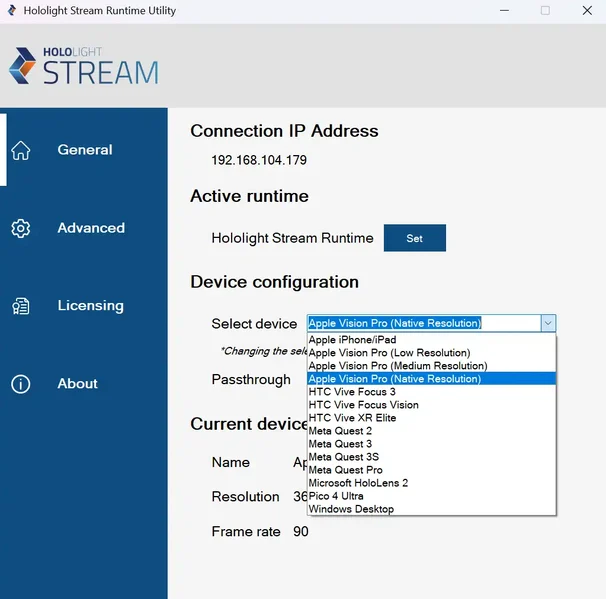Click the Device configuration heading
Viewport: 606px width, 599px height.
click(274, 282)
